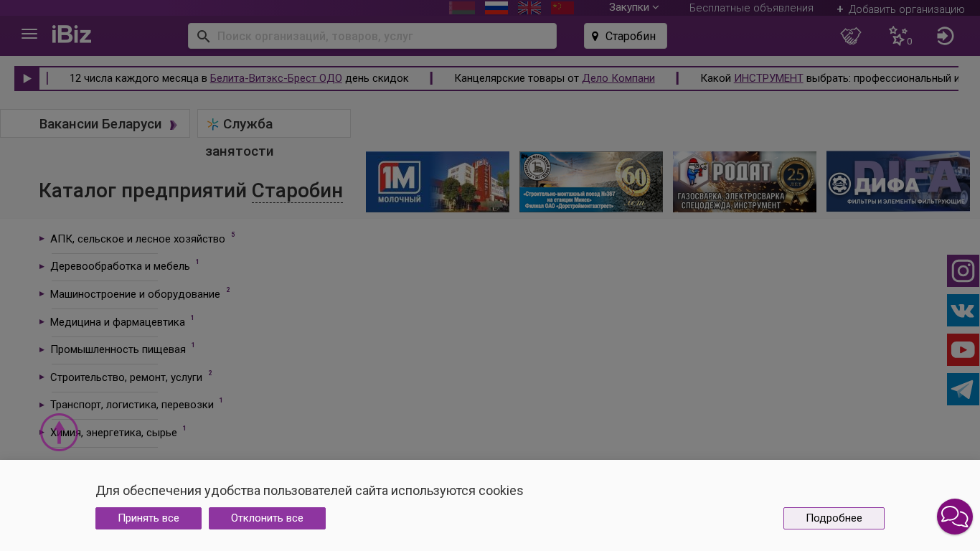The width and height of the screenshot is (980, 551).
Task: Open ИНСТРУМЕНТ ticker link
Action: 768,78
